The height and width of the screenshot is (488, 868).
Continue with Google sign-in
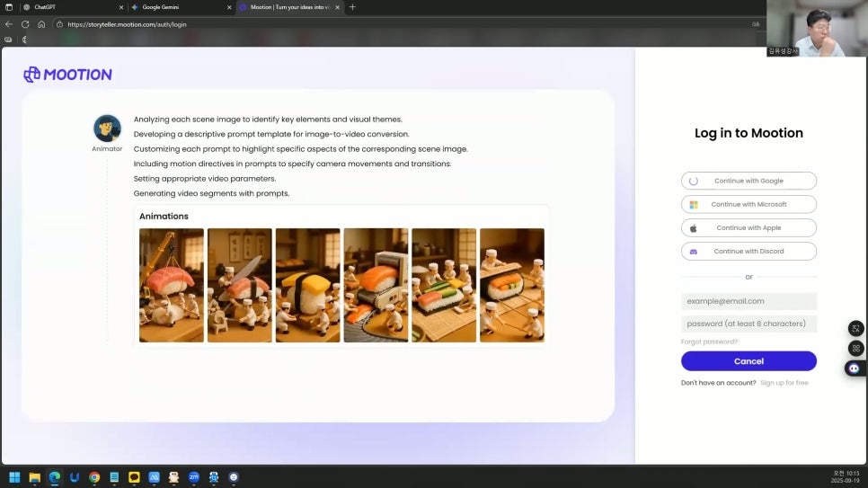(748, 181)
